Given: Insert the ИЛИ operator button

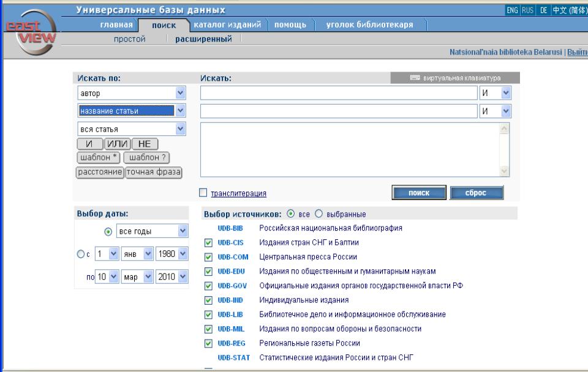Looking at the screenshot, I should (x=118, y=144).
